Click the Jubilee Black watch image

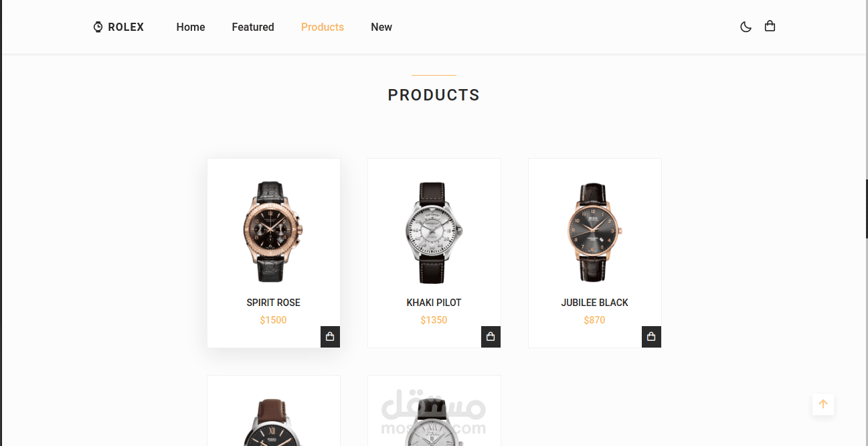(594, 232)
